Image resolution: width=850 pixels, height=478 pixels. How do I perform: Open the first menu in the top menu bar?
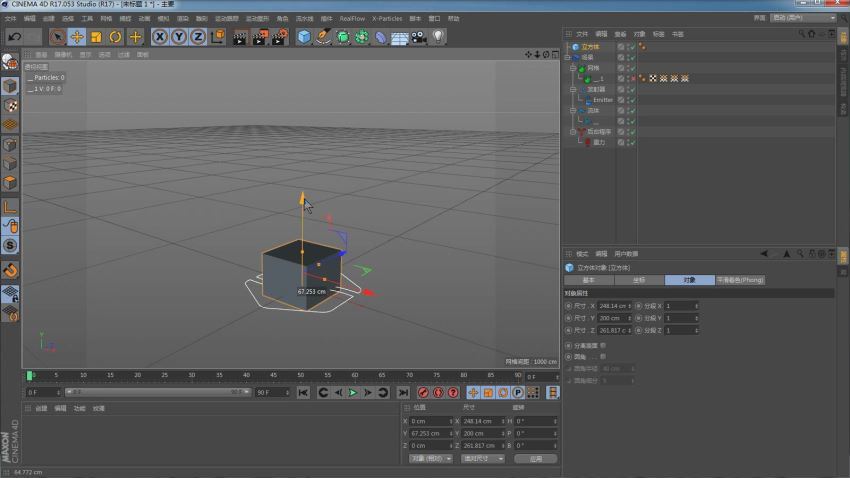[x=10, y=18]
